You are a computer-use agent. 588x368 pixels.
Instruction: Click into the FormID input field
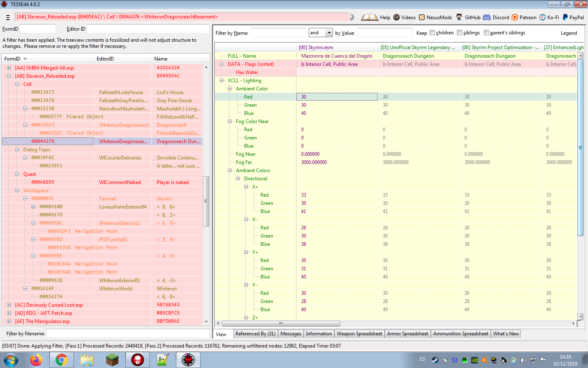pyautogui.click(x=38, y=29)
